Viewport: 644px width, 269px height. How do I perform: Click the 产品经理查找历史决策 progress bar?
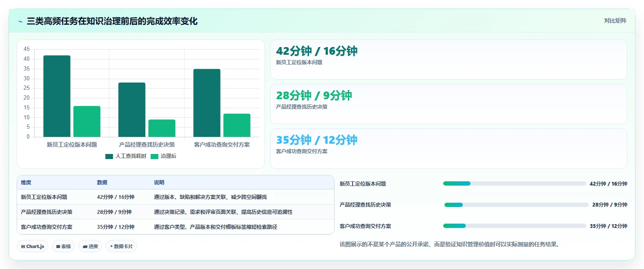tap(516, 205)
